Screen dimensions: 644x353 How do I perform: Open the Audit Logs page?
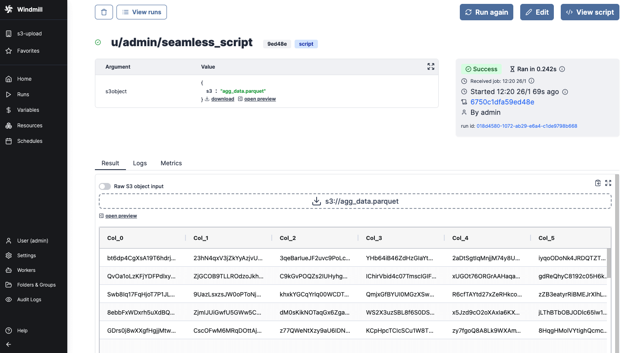tap(29, 299)
